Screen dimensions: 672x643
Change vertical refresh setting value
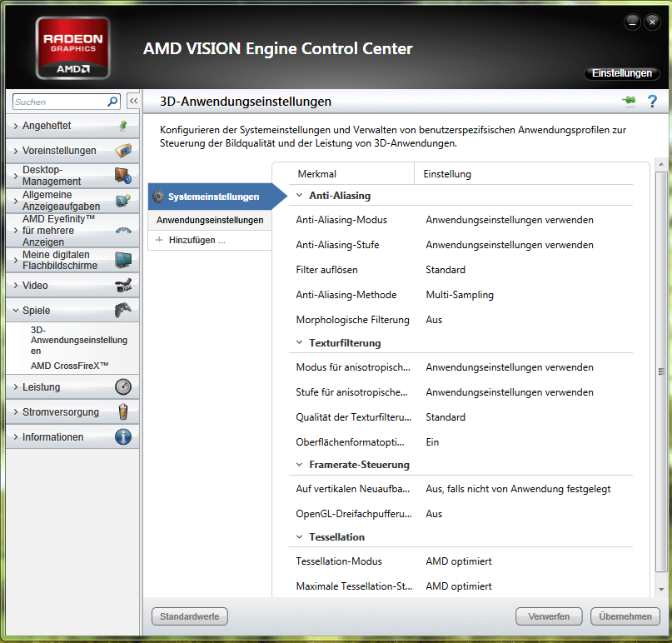518,489
